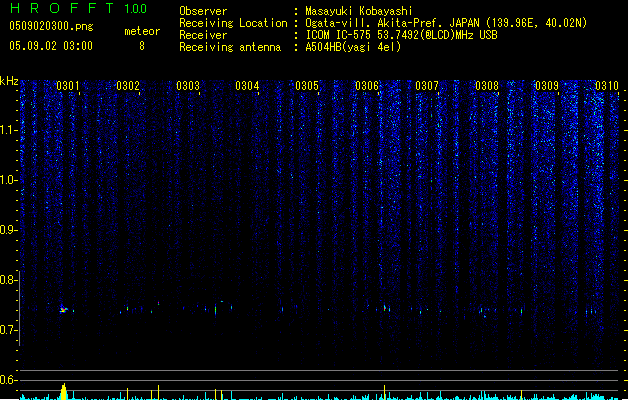This screenshot has height=400, width=629.
Task: Click observer name Masayuki Kobayashi
Action: (359, 11)
